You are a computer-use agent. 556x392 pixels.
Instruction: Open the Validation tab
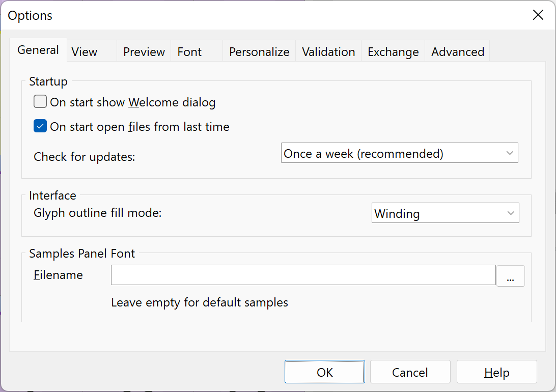point(328,52)
